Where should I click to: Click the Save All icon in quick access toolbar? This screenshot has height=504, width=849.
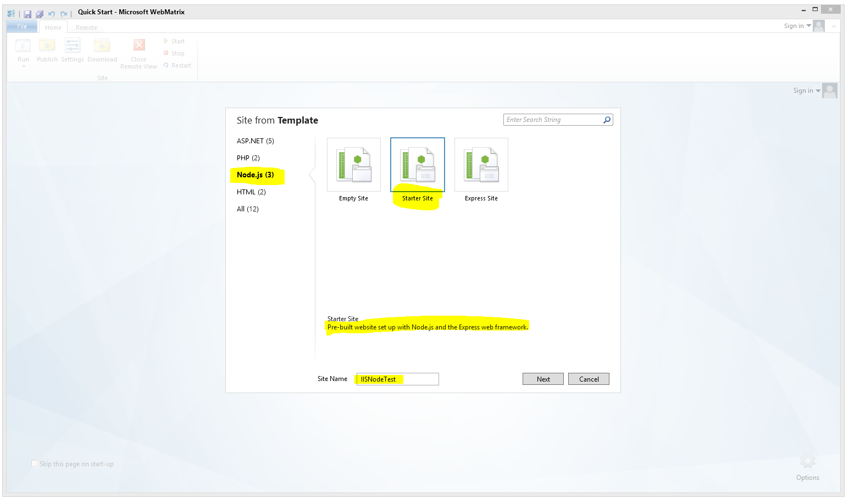tap(40, 14)
